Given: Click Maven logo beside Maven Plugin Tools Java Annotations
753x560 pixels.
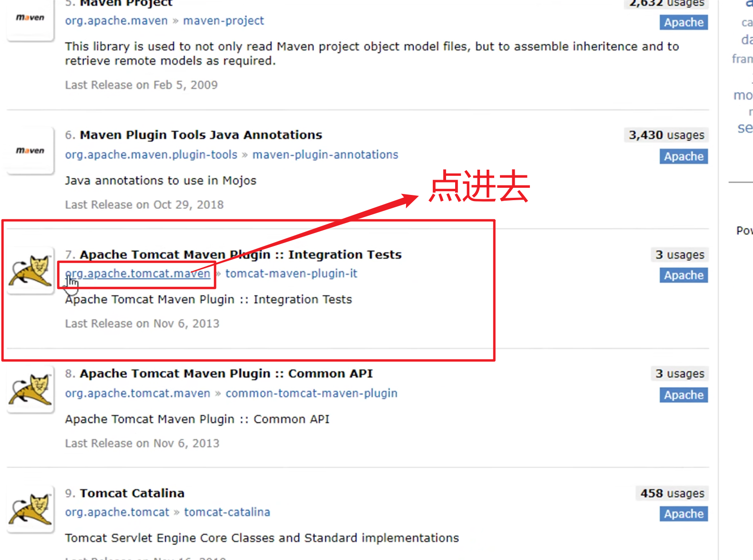Looking at the screenshot, I should point(31,151).
